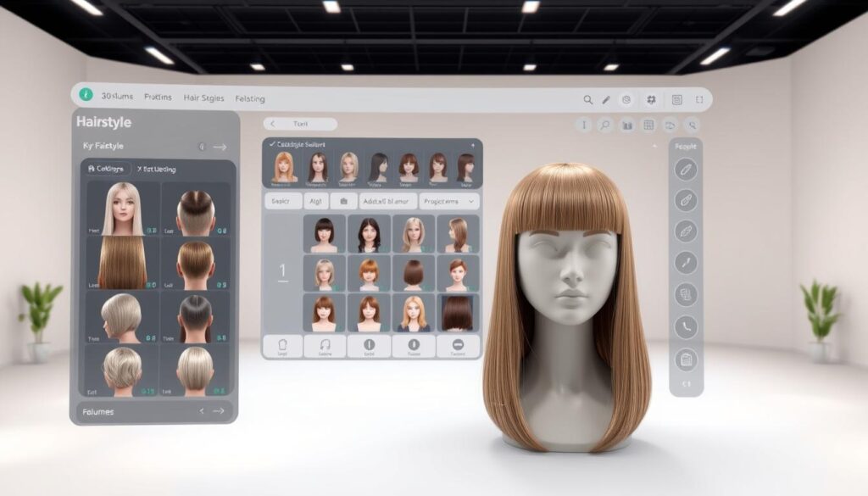Screen dimensions: 868x496
Task: Click the eye preview icon in the secondary row
Action: point(670,125)
